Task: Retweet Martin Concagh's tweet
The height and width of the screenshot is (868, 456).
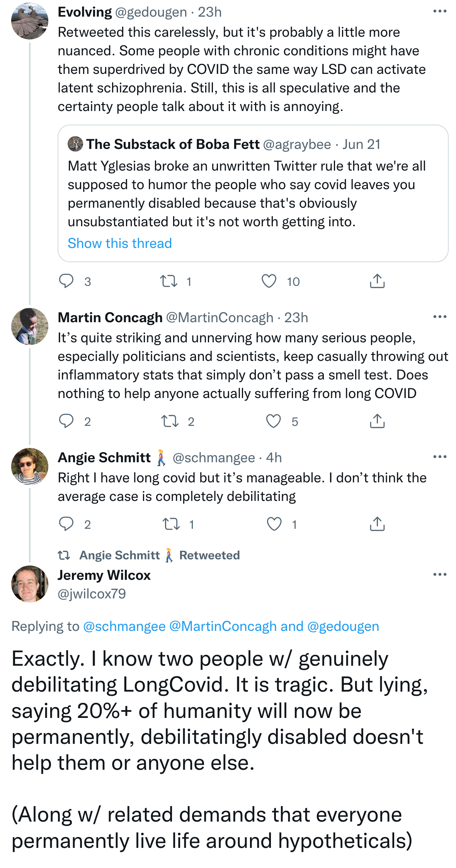Action: [170, 421]
